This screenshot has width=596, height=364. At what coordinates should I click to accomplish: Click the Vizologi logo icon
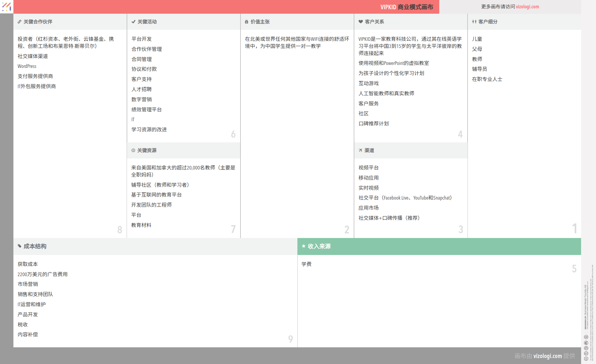pos(7,7)
